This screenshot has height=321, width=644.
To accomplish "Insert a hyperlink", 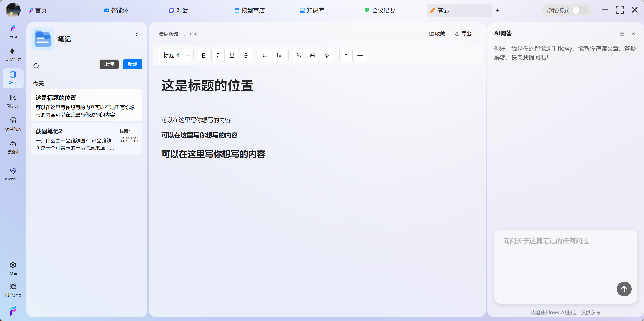I will tap(299, 55).
